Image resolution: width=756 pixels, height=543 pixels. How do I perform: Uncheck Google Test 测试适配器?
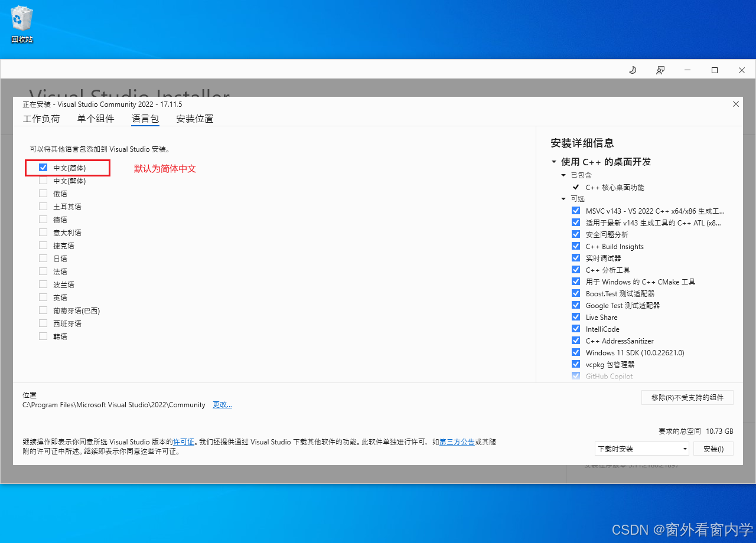click(576, 305)
